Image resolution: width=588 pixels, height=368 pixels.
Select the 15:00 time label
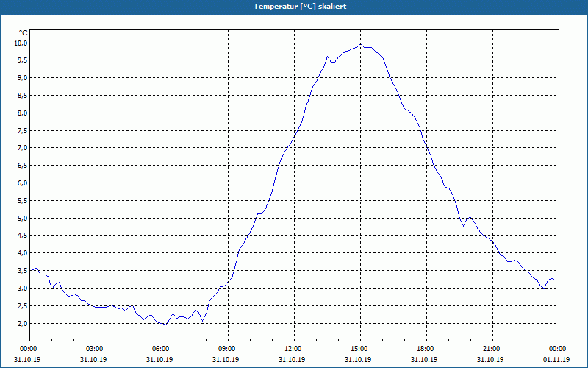tap(360, 349)
